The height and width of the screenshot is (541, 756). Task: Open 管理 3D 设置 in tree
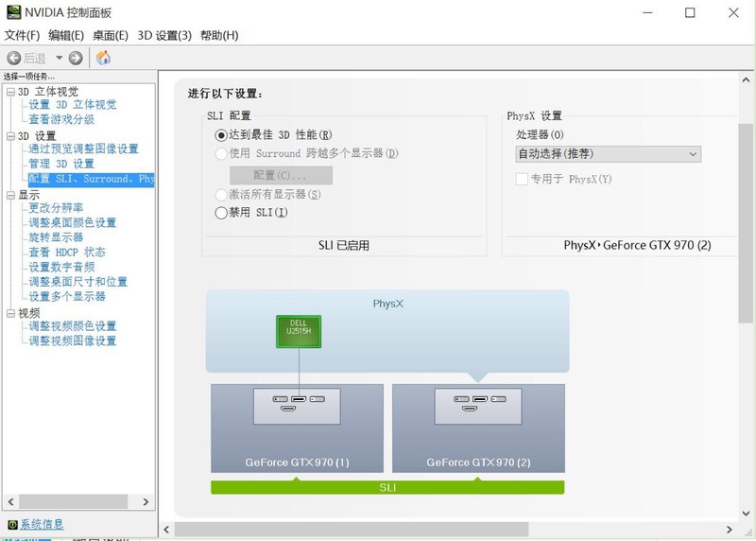pyautogui.click(x=61, y=164)
